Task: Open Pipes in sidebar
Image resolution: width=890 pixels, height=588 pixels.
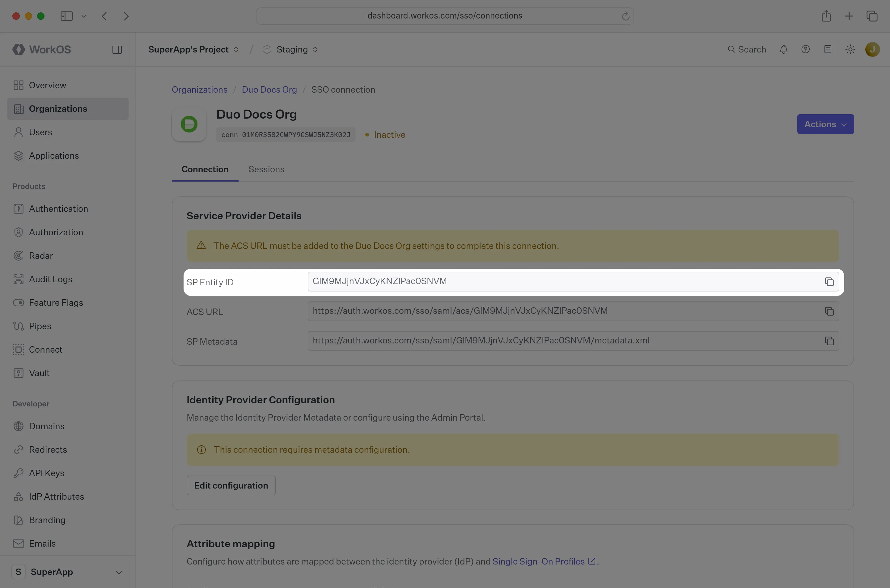Action: tap(68, 326)
